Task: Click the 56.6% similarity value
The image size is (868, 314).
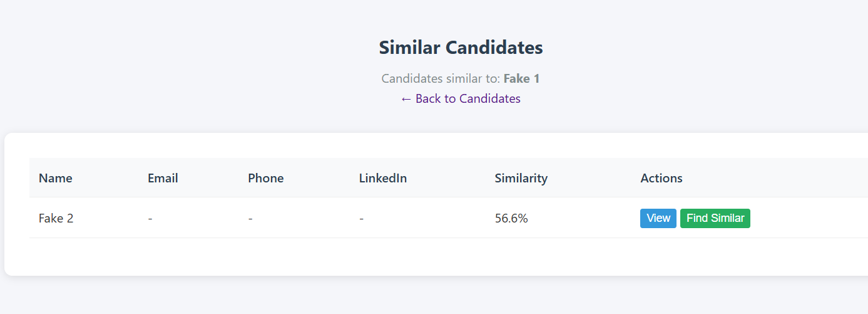Action: [x=511, y=218]
